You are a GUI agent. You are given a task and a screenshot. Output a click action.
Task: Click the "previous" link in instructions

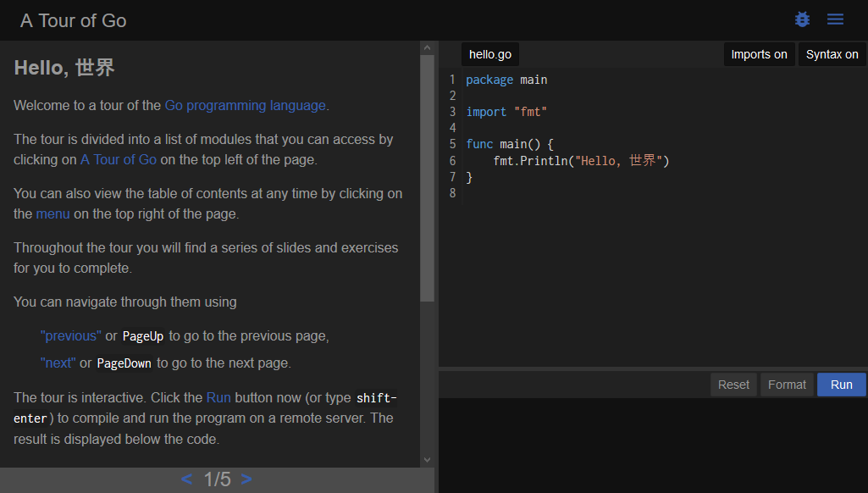tap(71, 335)
